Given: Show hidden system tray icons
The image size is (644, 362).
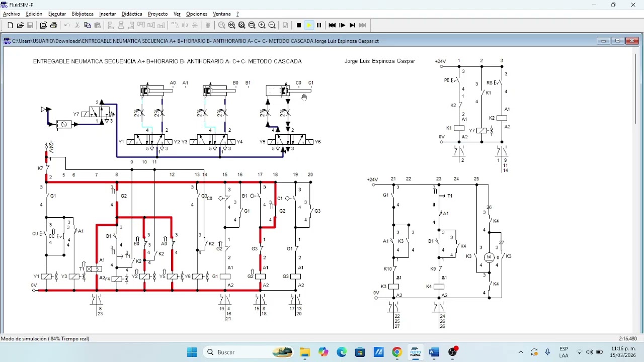Looking at the screenshot, I should click(x=521, y=352).
